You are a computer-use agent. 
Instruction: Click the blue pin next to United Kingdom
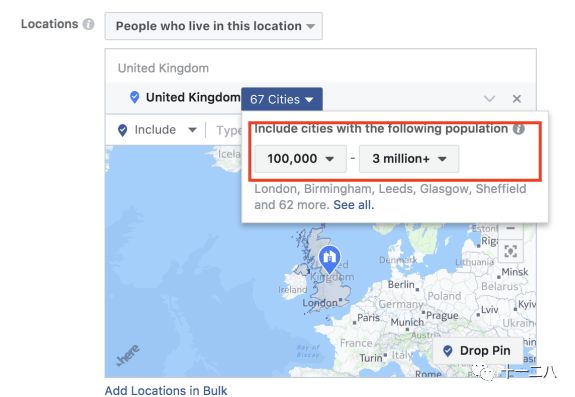point(135,97)
